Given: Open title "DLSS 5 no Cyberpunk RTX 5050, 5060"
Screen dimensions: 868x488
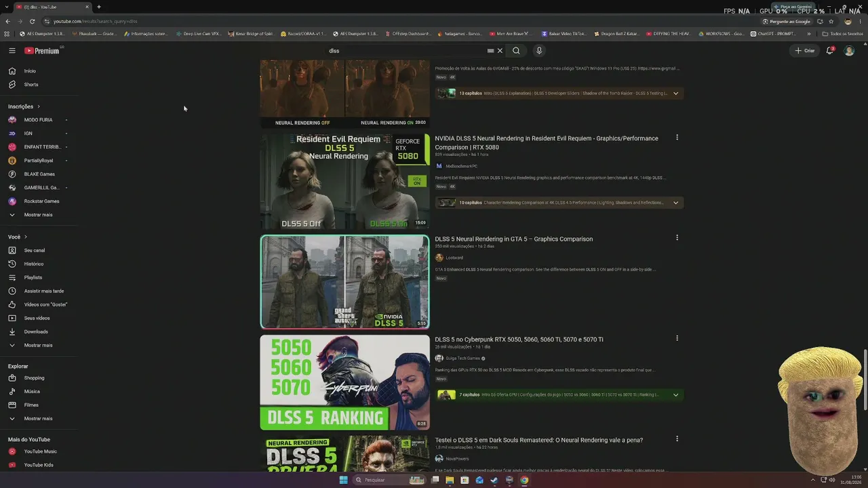Looking at the screenshot, I should pos(519,340).
